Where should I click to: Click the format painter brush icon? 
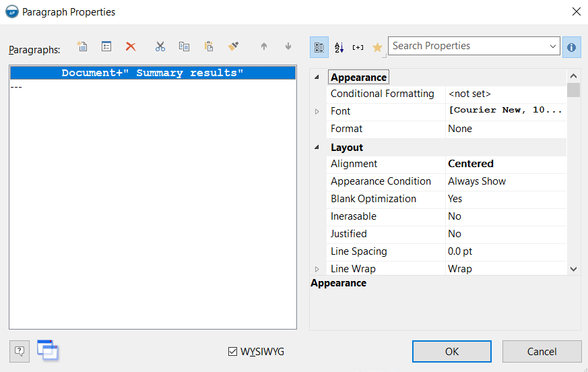click(x=233, y=46)
